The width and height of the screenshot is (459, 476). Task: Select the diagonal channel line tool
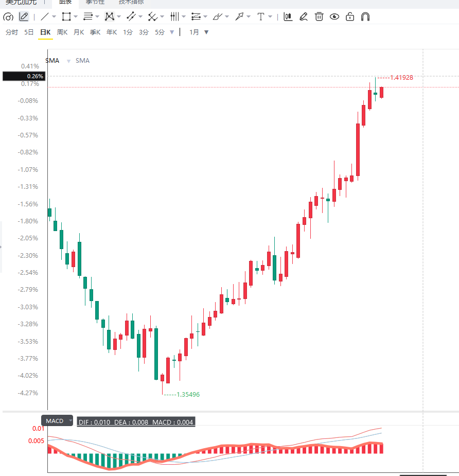131,16
